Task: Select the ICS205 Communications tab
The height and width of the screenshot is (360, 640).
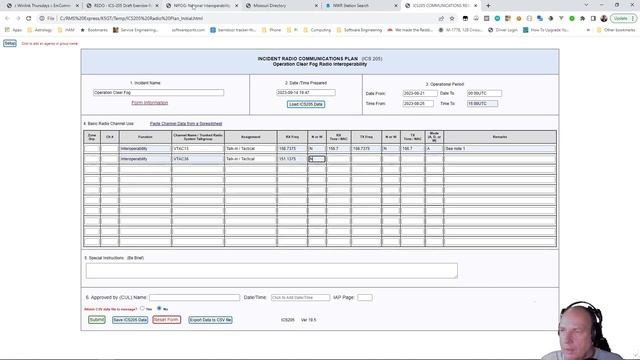Action: (441, 6)
